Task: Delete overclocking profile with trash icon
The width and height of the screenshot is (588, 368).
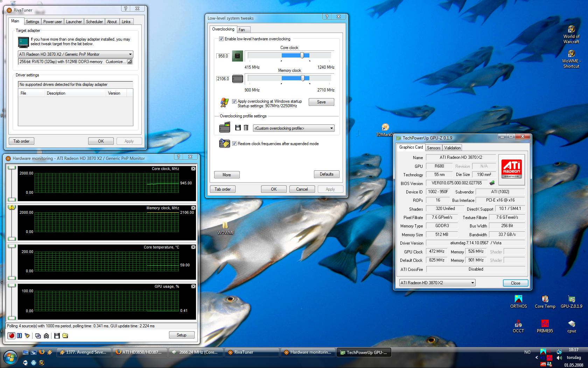Action: point(246,128)
